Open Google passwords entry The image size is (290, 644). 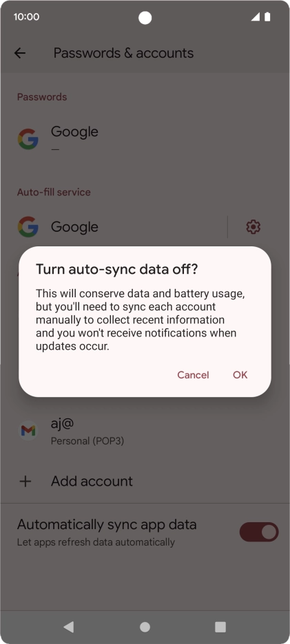point(145,139)
